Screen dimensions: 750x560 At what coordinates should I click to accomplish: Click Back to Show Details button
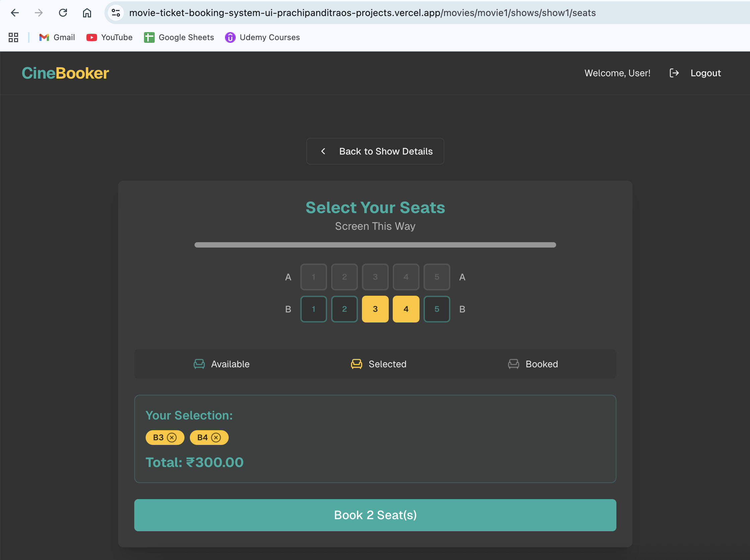pyautogui.click(x=375, y=151)
